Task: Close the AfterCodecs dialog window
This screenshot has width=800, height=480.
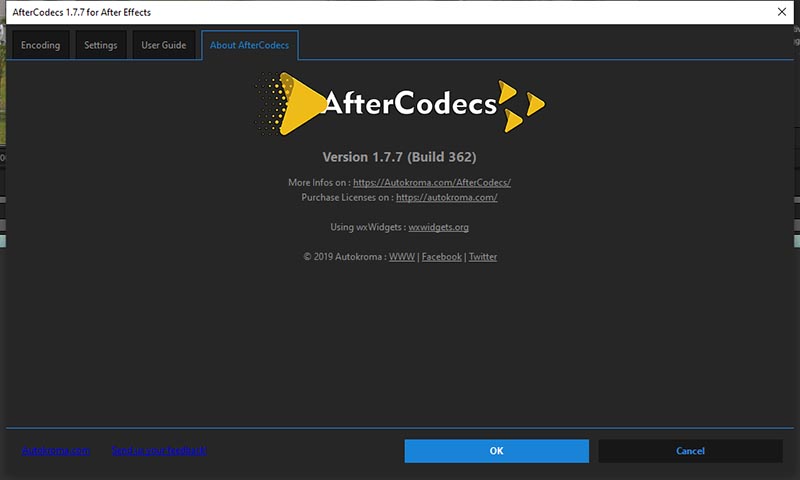Action: pos(782,12)
